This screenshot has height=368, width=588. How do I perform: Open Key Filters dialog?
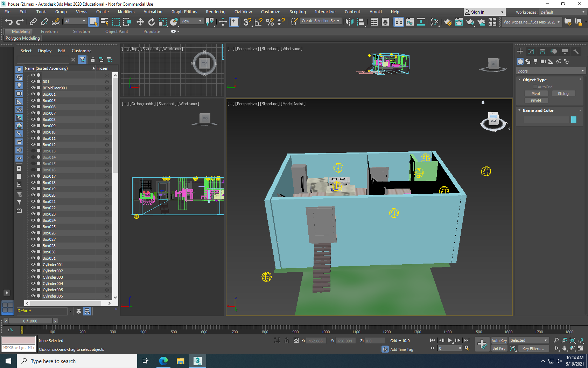533,349
